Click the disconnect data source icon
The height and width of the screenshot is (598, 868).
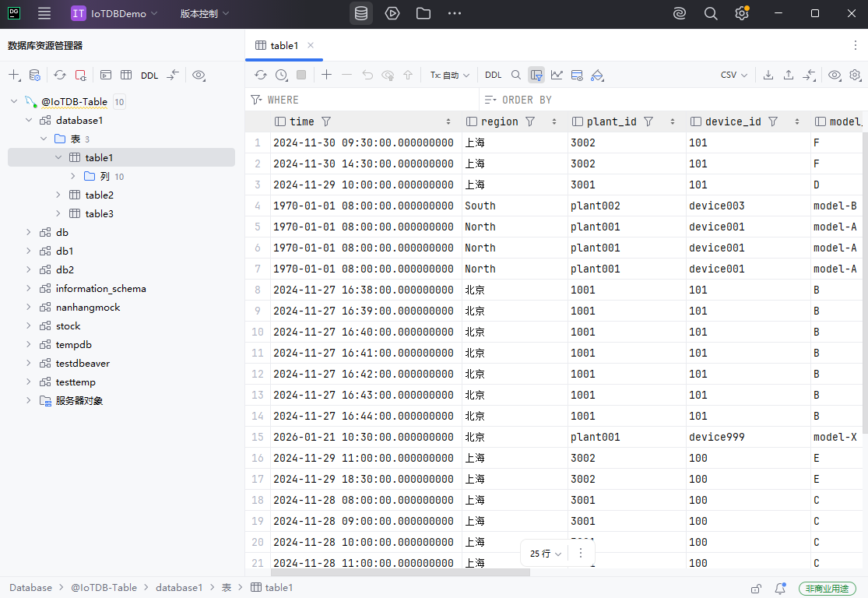80,76
